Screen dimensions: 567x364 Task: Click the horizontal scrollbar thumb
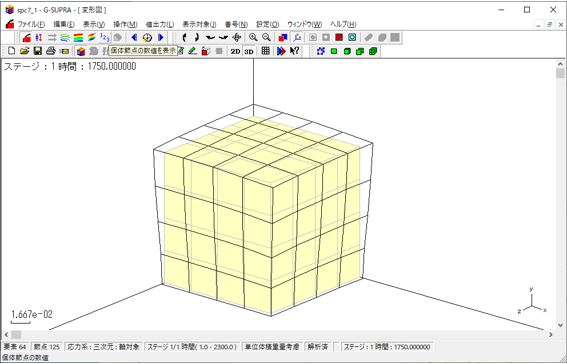pos(16,335)
